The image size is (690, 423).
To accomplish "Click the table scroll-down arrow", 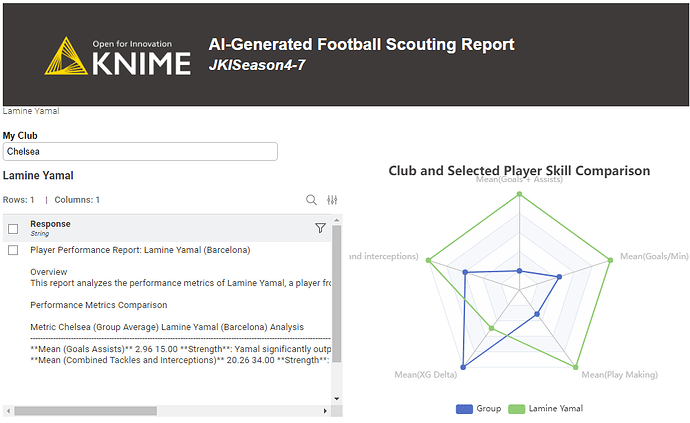I will [x=337, y=399].
